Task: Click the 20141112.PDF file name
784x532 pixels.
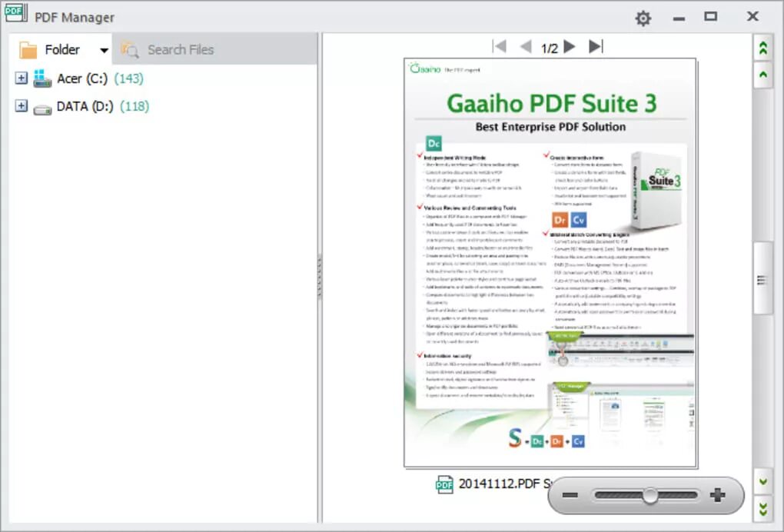Action: coord(506,484)
